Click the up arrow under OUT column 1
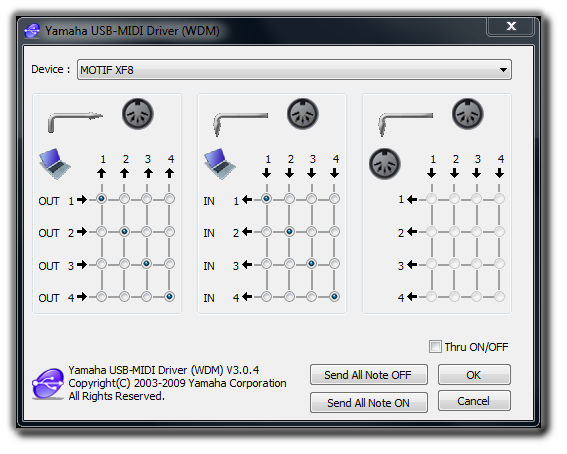 pyautogui.click(x=102, y=173)
